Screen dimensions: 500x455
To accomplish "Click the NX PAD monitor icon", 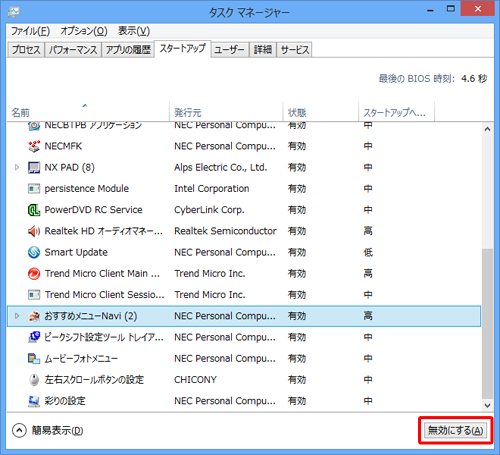I will click(34, 168).
